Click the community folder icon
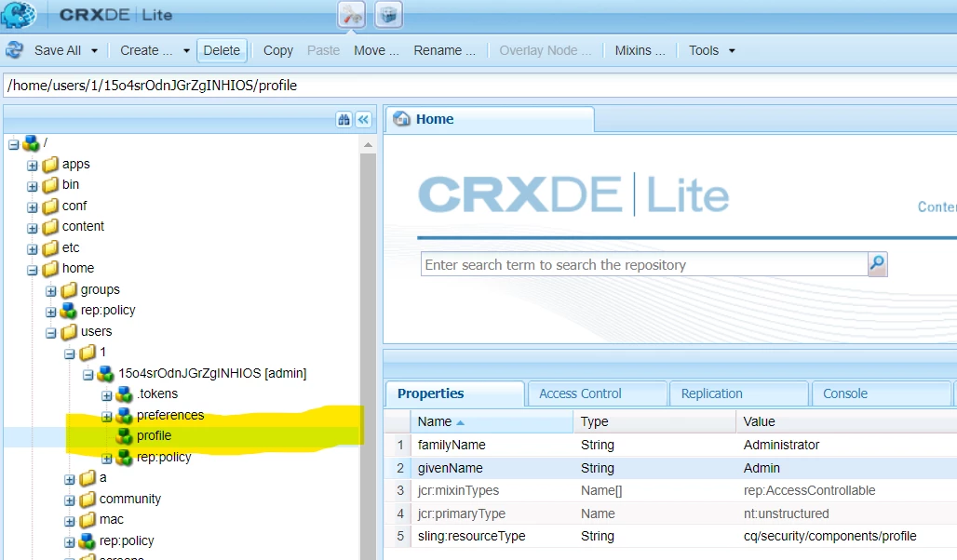 88,499
